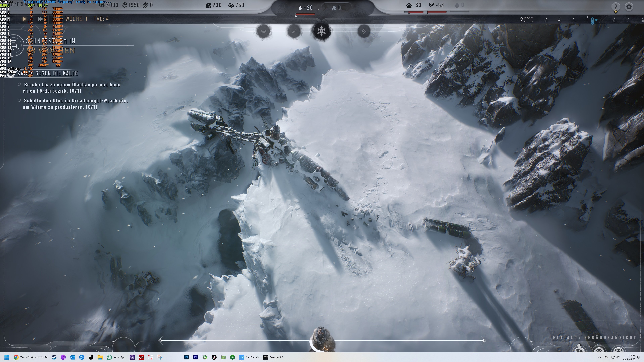Viewport: 644px width, 362px height.
Task: Toggle the Ölanhänger objective circle
Action: coord(19,85)
